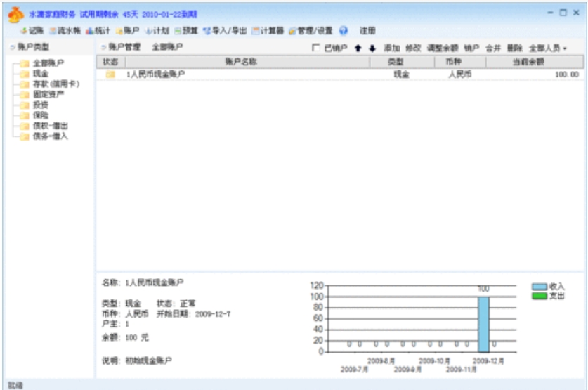Click the blue 收入 legend swatch
588x390 pixels.
point(540,287)
